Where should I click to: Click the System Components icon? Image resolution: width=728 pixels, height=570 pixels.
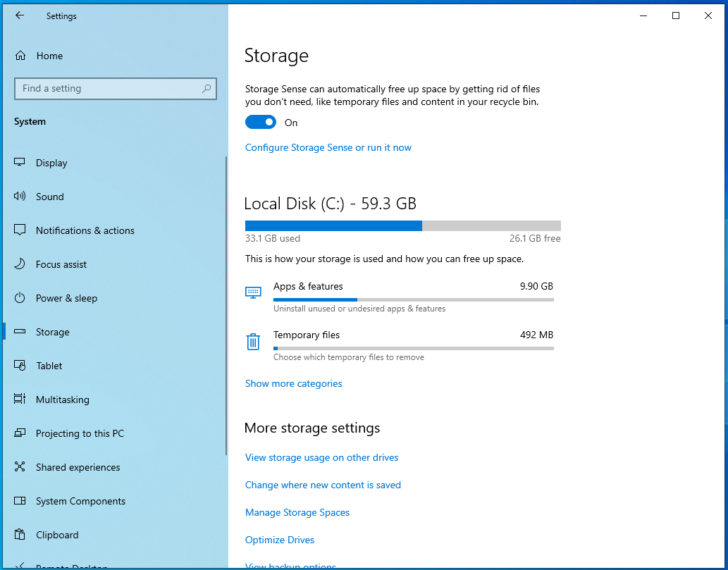tap(20, 500)
